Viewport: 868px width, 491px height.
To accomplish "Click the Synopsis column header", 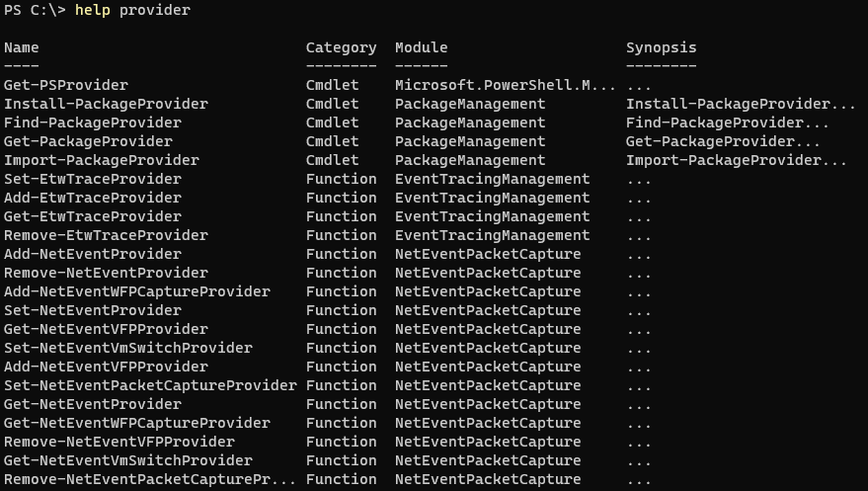I will pos(661,47).
